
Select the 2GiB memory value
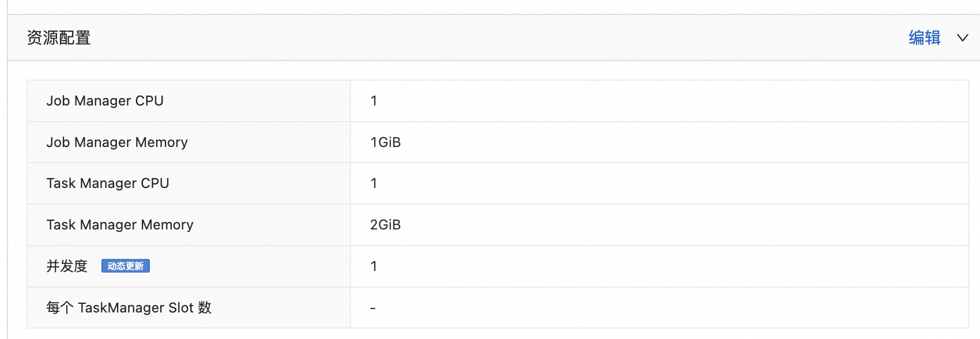point(385,225)
